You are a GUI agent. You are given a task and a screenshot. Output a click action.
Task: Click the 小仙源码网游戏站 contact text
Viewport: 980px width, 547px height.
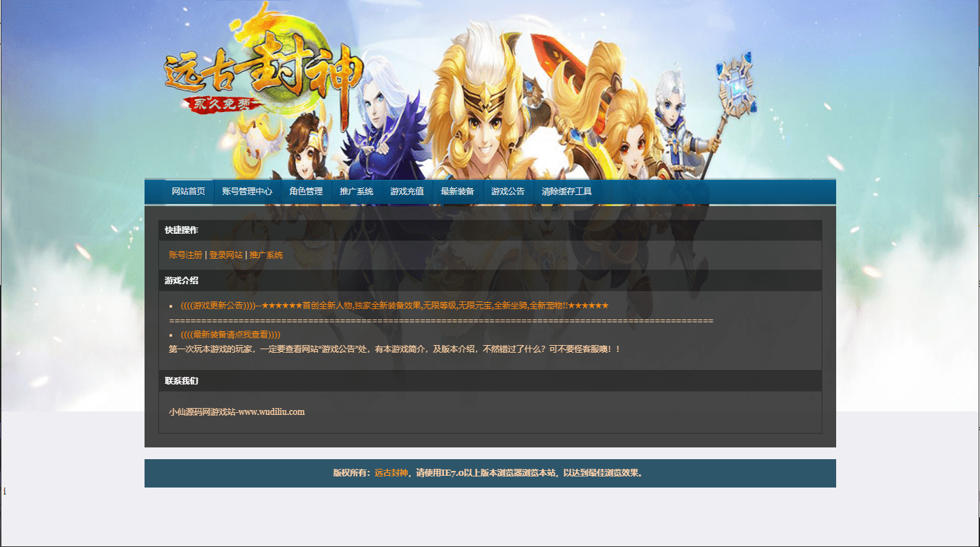(x=237, y=412)
